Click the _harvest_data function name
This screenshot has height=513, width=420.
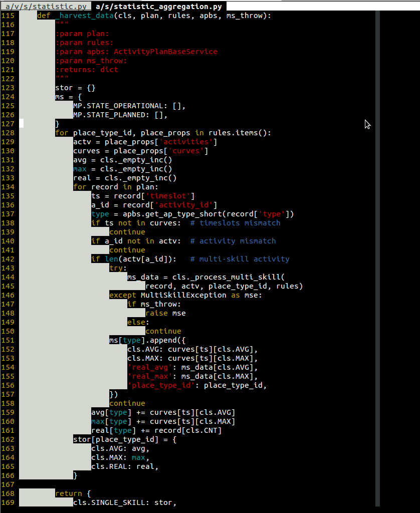pos(82,16)
